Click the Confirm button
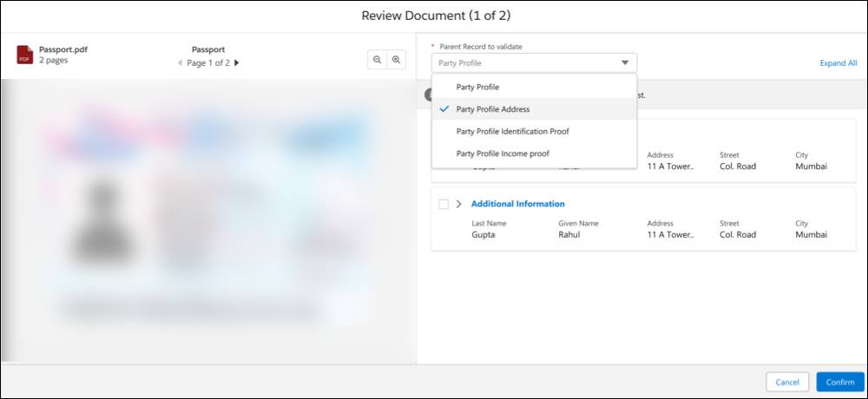Image resolution: width=868 pixels, height=399 pixels. click(839, 382)
